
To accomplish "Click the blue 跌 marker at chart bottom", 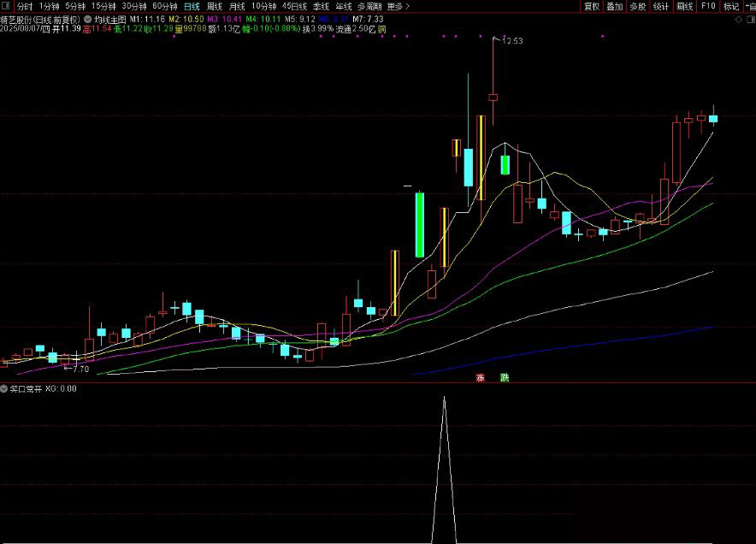I will pyautogui.click(x=505, y=376).
